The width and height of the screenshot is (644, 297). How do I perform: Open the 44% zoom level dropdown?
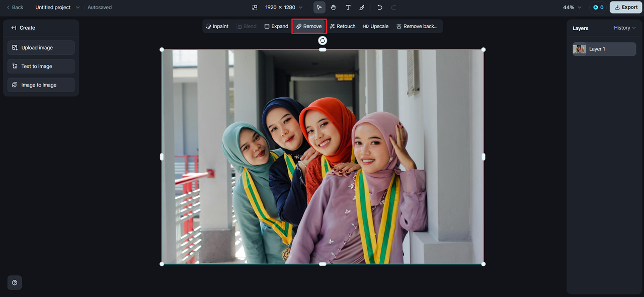[572, 8]
